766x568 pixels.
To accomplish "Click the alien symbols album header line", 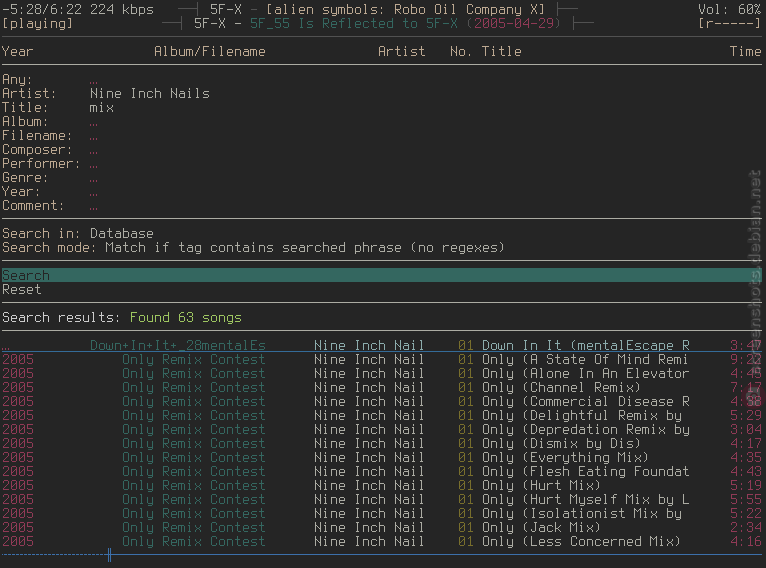I will pyautogui.click(x=377, y=9).
